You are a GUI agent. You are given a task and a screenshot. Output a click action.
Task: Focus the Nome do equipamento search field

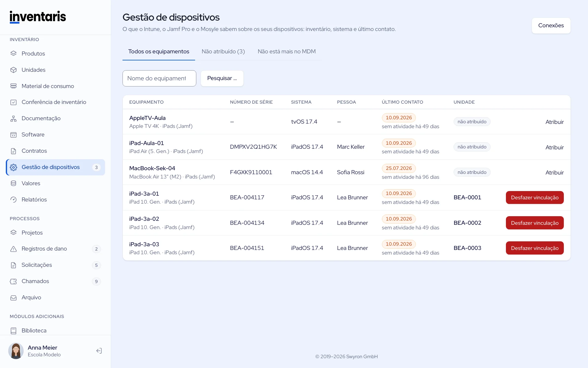tap(159, 78)
